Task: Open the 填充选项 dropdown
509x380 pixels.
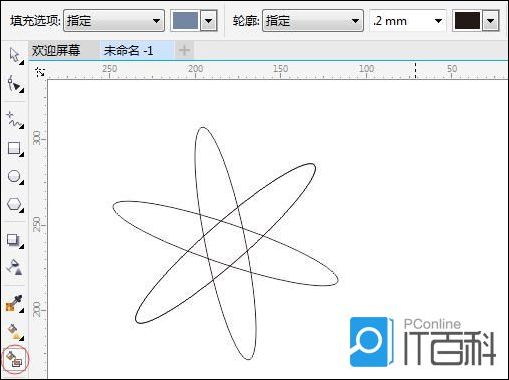Action: point(114,21)
